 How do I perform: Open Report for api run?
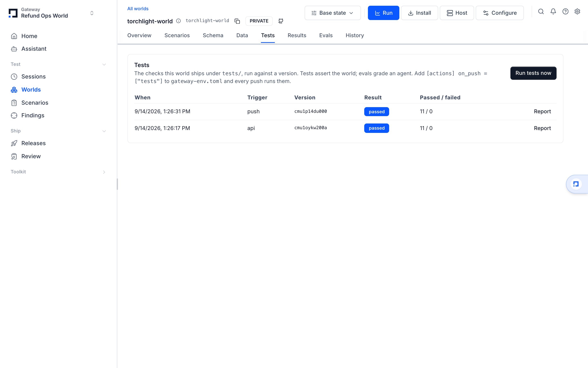tap(542, 128)
